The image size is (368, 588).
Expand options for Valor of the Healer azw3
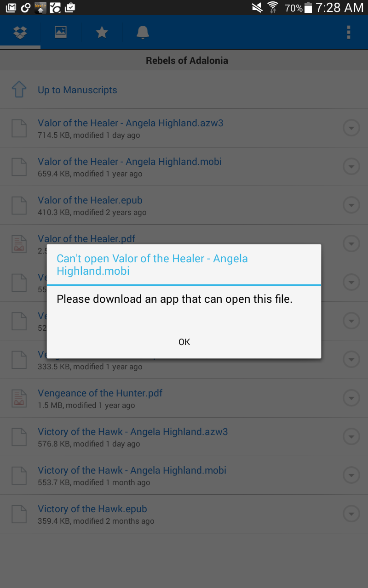tap(351, 128)
